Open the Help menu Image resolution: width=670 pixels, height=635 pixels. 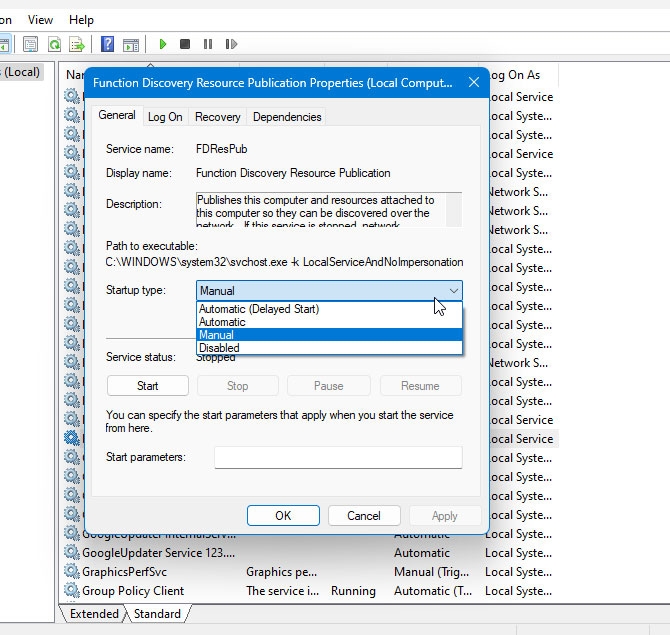(x=81, y=20)
